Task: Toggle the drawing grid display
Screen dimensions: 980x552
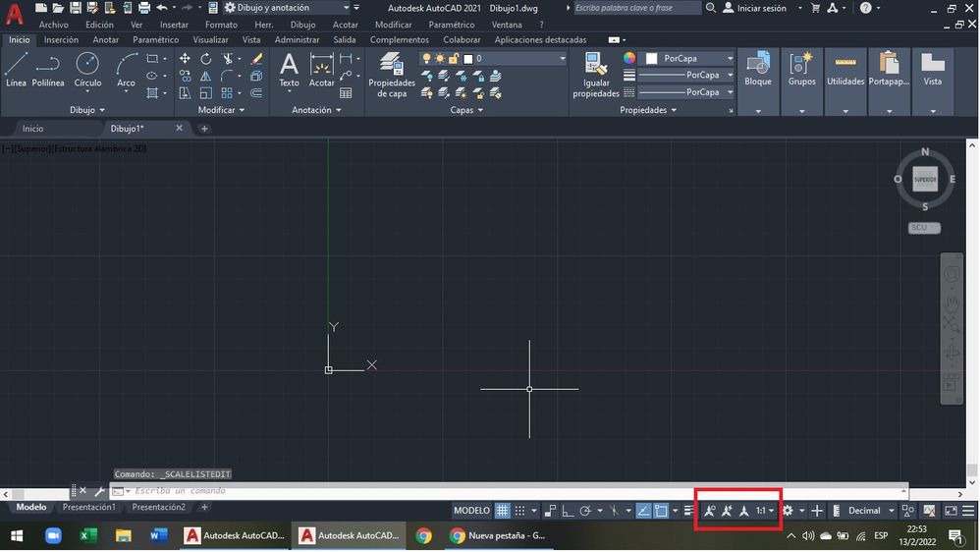Action: point(502,511)
